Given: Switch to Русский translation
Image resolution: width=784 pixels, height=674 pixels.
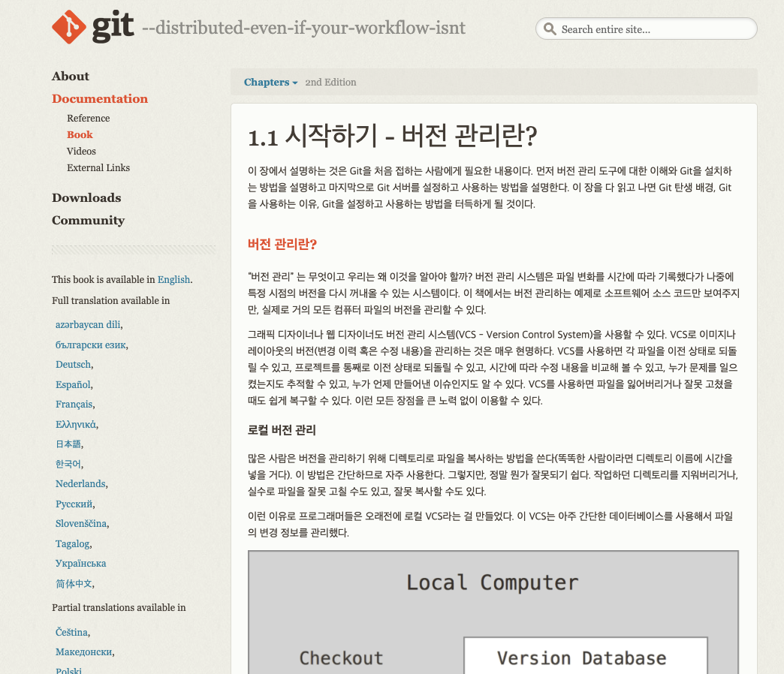Looking at the screenshot, I should (74, 504).
